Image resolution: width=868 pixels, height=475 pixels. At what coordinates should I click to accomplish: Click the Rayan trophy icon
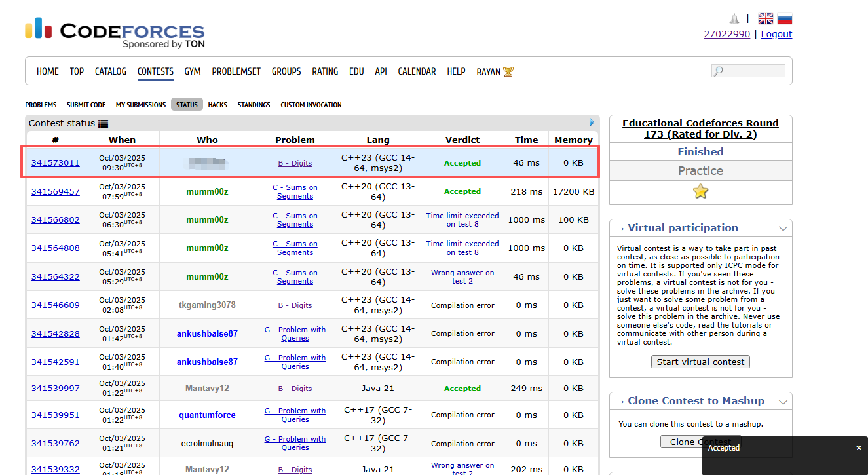508,71
